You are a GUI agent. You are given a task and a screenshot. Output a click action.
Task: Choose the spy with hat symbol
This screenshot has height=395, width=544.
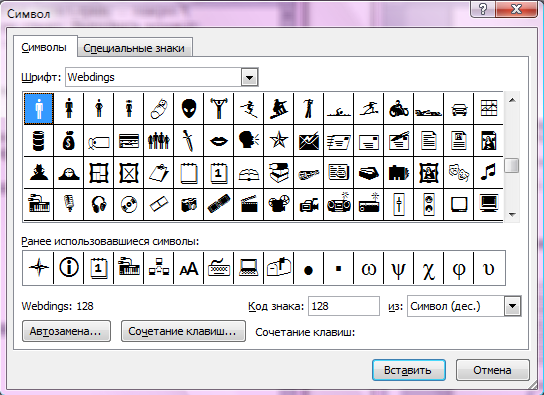pyautogui.click(x=39, y=173)
